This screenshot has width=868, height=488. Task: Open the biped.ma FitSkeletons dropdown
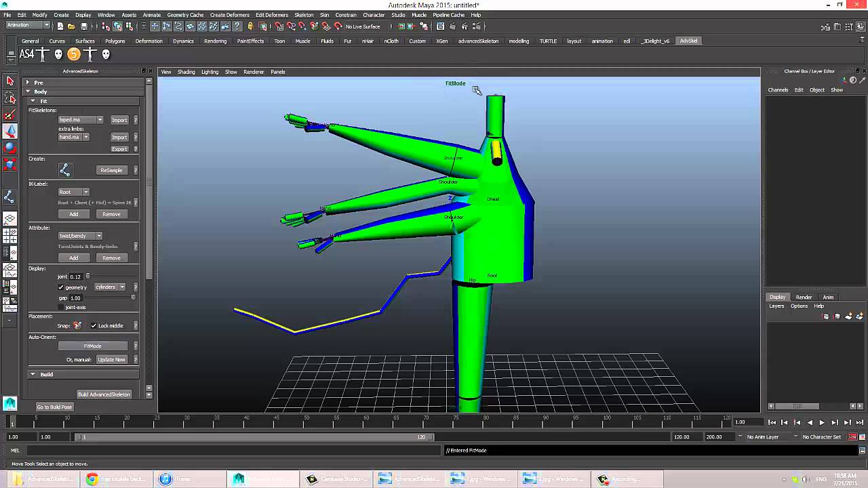pos(81,120)
